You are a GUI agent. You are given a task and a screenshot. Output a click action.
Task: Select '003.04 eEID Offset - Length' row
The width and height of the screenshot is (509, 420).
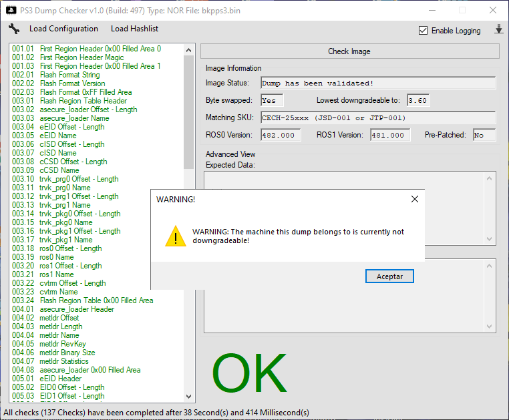pyautogui.click(x=58, y=127)
